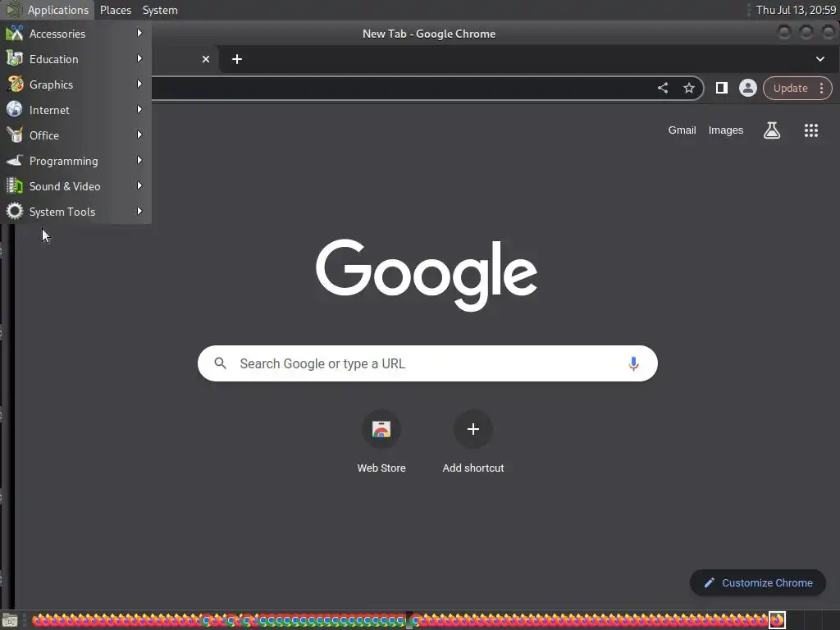The width and height of the screenshot is (840, 630).
Task: Open the System menu in top panel
Action: coord(160,10)
